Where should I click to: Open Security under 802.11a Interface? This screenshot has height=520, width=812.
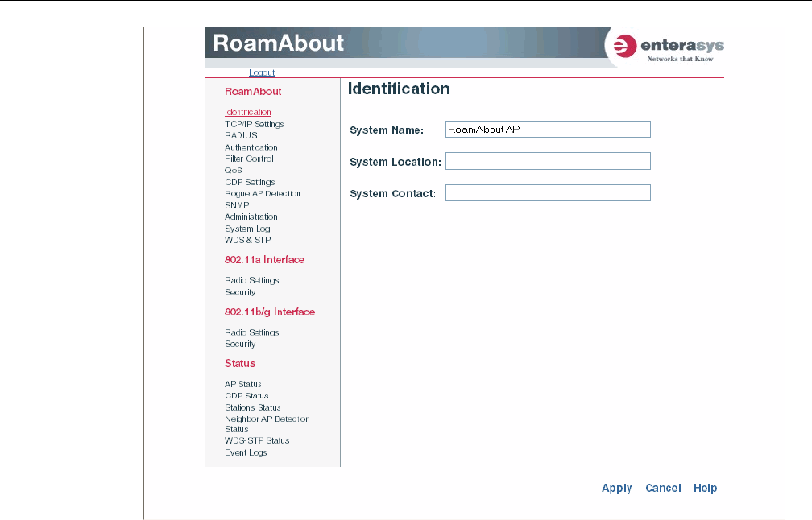pos(240,292)
